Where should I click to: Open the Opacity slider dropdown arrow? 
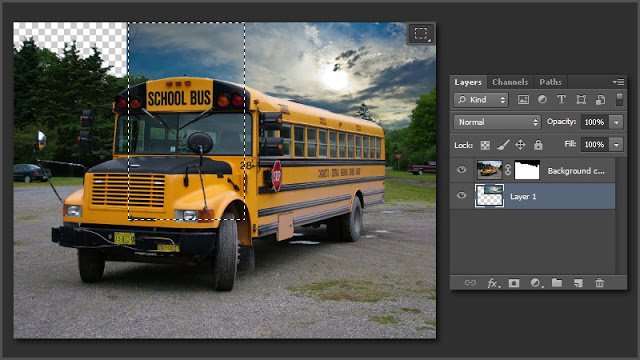[x=616, y=122]
